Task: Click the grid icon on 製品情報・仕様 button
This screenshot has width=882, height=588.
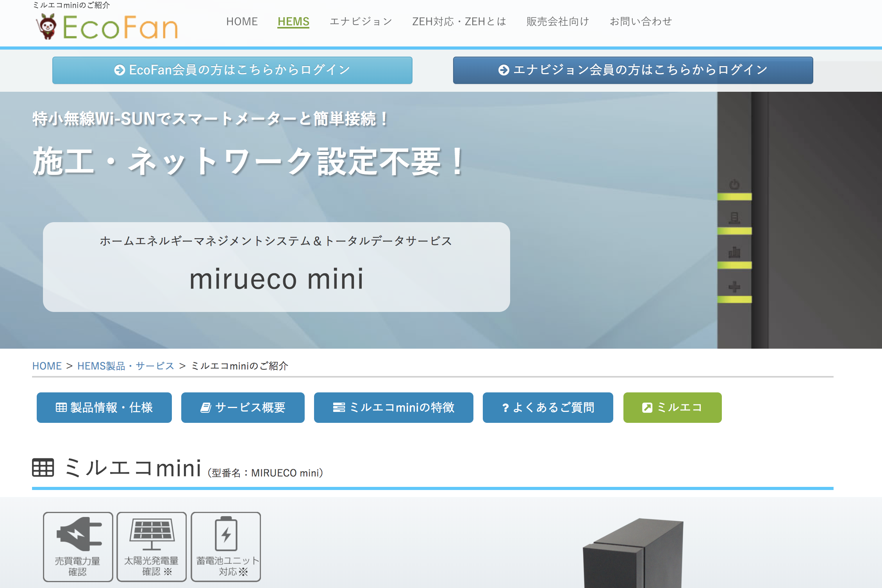Action: click(x=62, y=407)
